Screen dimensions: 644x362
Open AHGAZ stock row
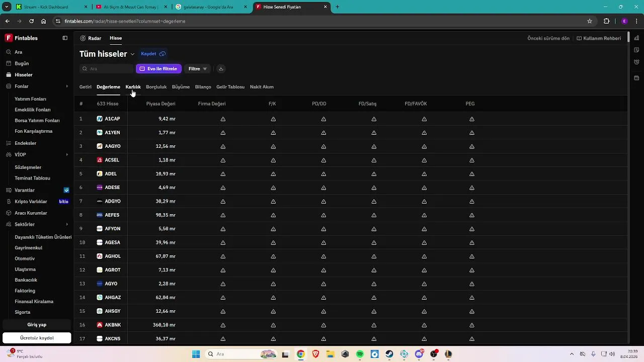351,297
